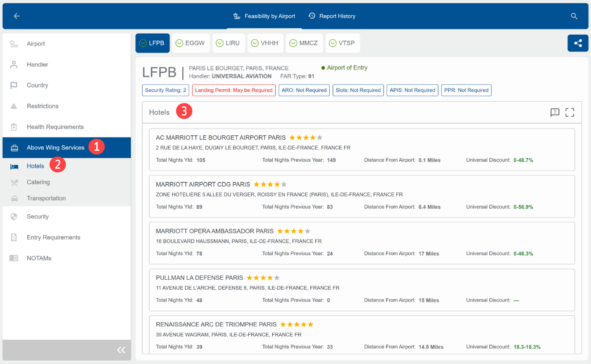Select the LFPB airport tab
The width and height of the screenshot is (591, 364).
click(153, 43)
